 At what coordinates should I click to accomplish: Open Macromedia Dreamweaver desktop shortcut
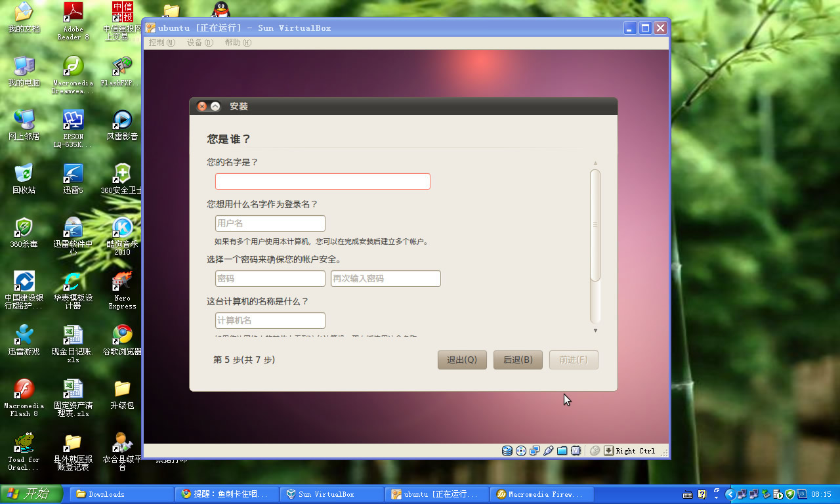(x=73, y=75)
